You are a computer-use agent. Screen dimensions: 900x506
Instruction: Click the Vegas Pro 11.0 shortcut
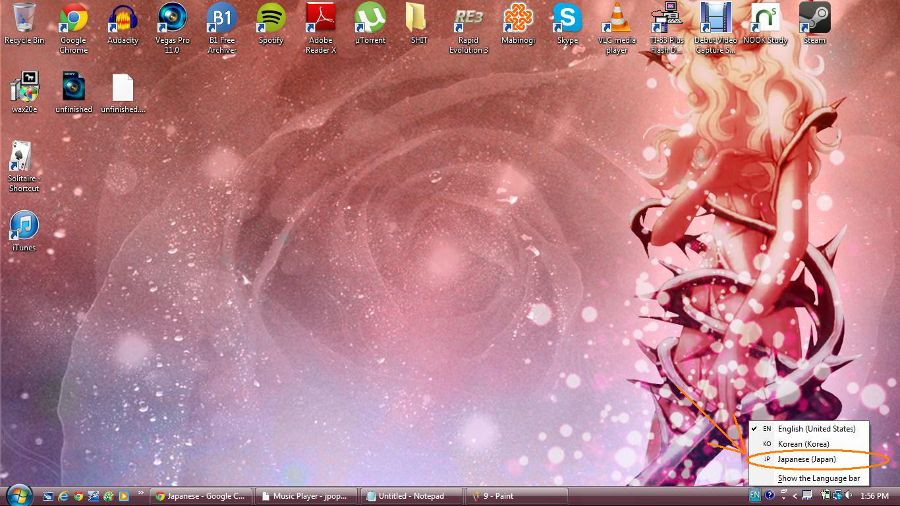pyautogui.click(x=172, y=19)
